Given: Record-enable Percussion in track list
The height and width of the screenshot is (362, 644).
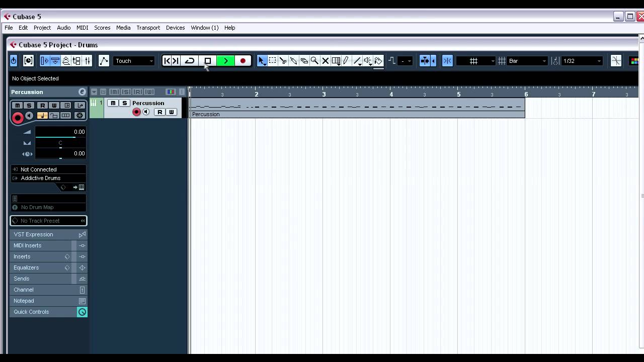Looking at the screenshot, I should [136, 112].
